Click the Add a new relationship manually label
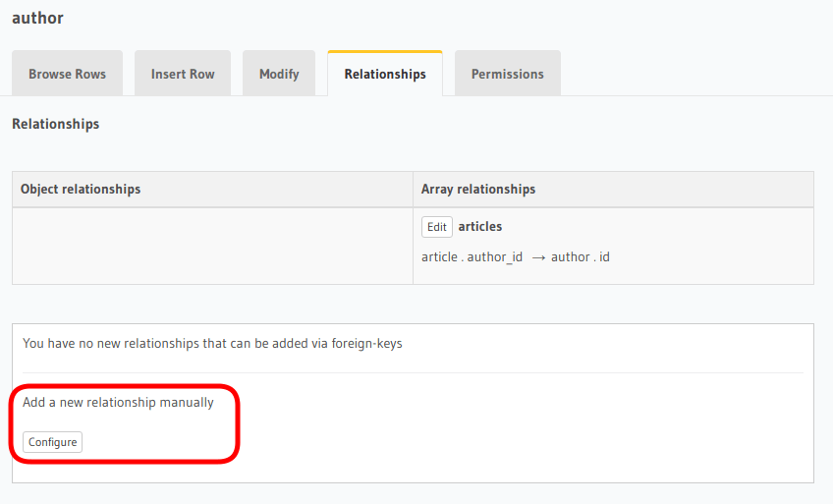 pos(118,402)
